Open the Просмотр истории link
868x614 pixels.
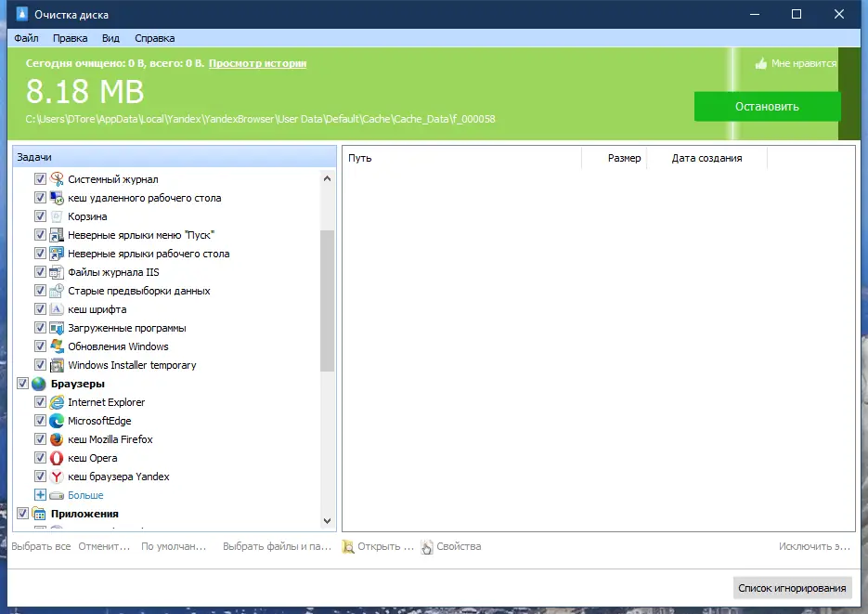[x=257, y=63]
